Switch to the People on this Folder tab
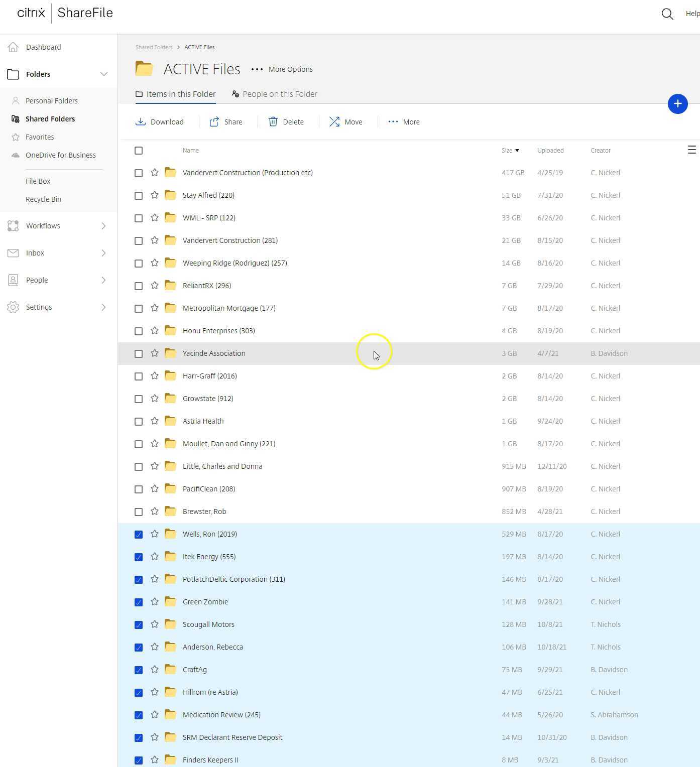Screen dimensions: 700x767 click(280, 94)
